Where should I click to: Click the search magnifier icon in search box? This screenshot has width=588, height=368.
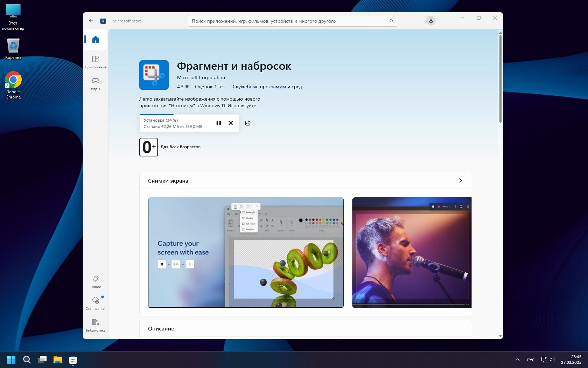pyautogui.click(x=392, y=21)
